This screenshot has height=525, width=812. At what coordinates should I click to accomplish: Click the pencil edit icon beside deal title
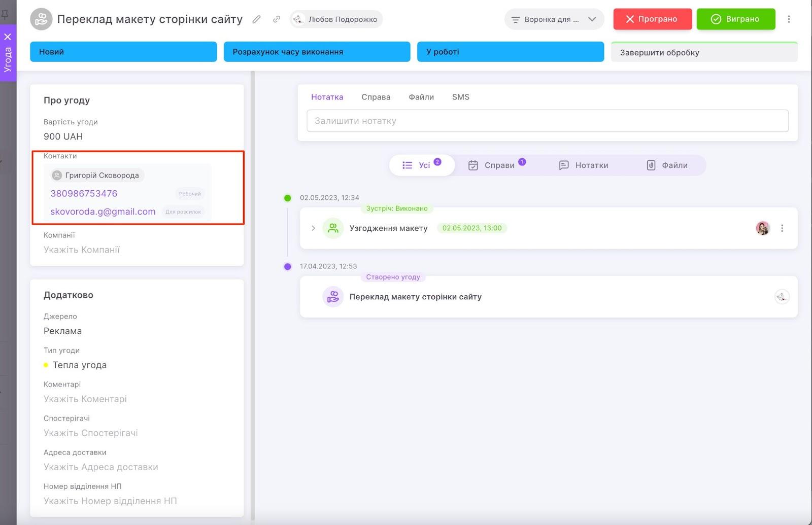pos(257,19)
